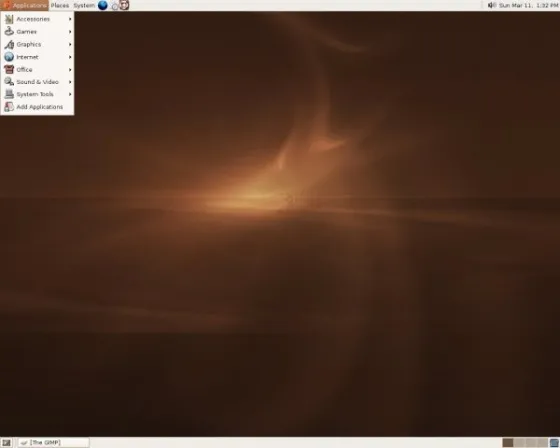The height and width of the screenshot is (448, 560).
Task: Click the Accessories category icon
Action: coord(9,19)
